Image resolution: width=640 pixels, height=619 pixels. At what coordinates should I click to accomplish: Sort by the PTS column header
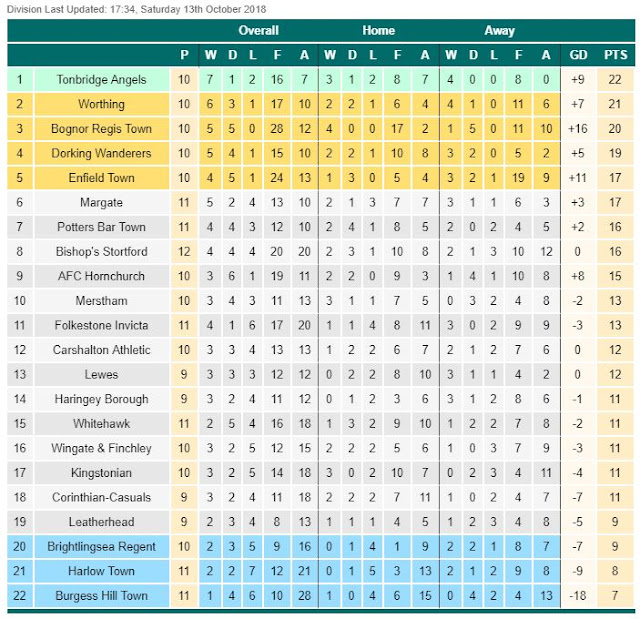615,55
